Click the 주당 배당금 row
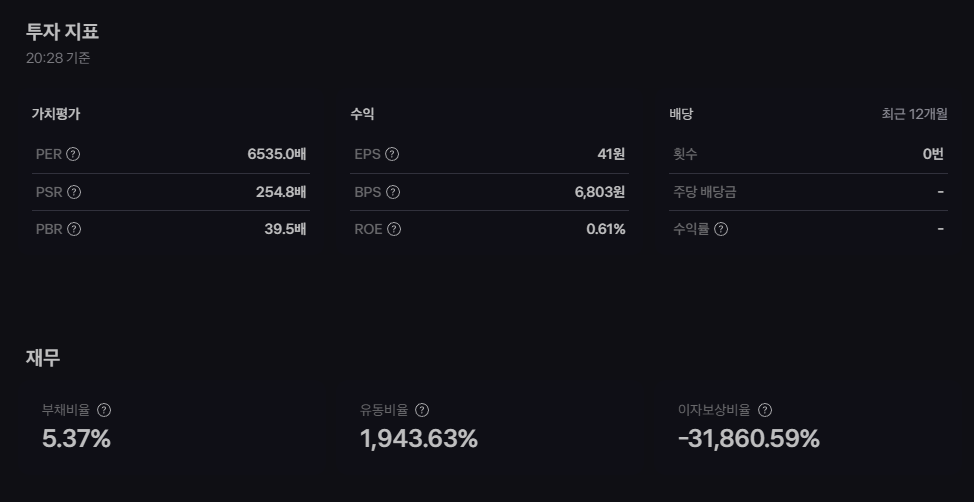Screen dimensions: 974x502 pyautogui.click(x=808, y=192)
